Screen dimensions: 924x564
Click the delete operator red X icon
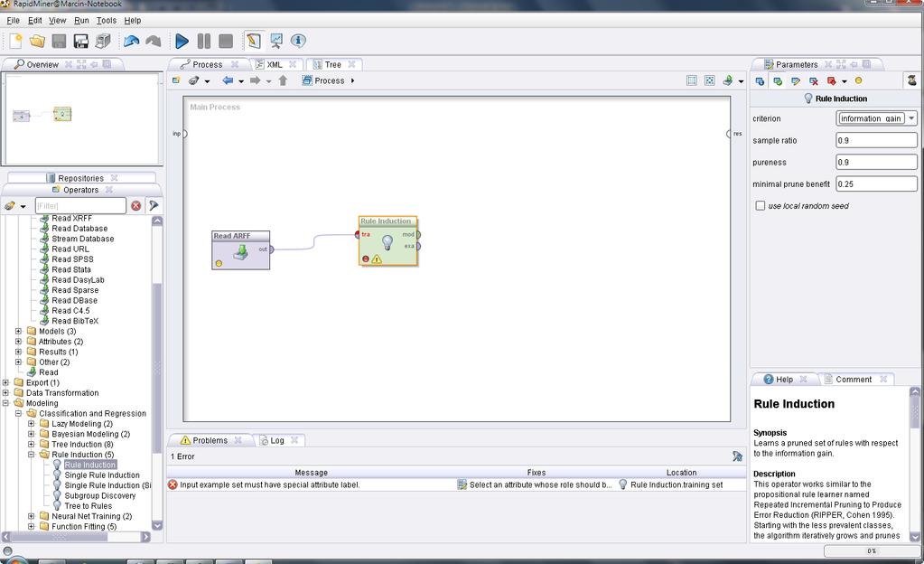pyautogui.click(x=814, y=81)
